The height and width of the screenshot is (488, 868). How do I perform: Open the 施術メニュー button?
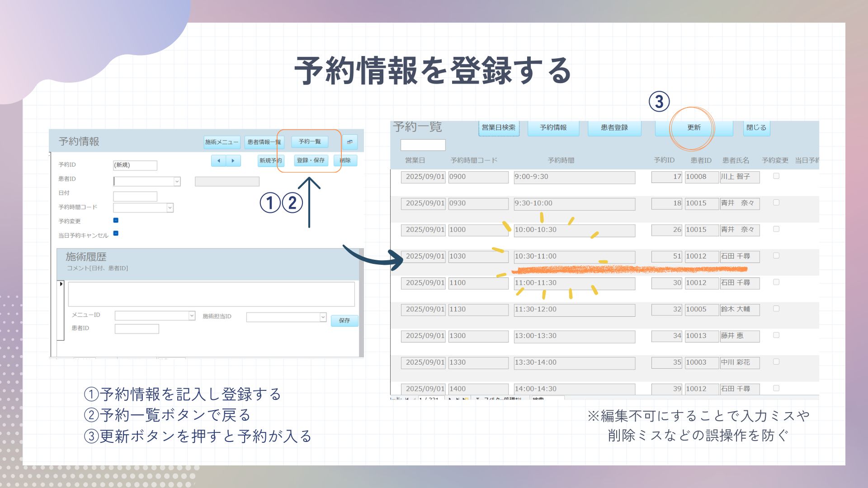[222, 142]
